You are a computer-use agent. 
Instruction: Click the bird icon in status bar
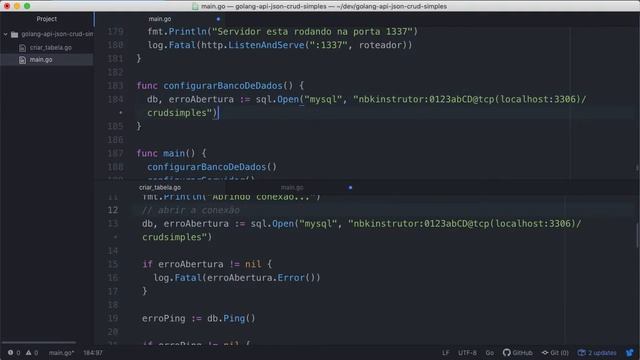[x=630, y=353]
